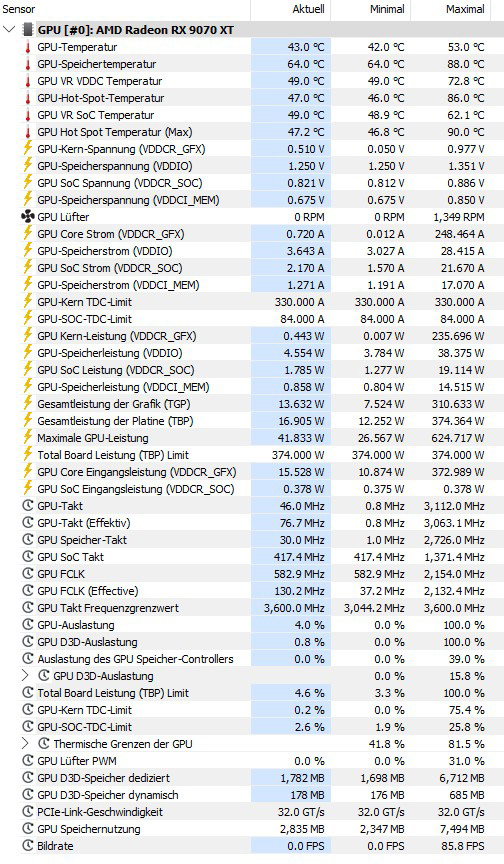The width and height of the screenshot is (504, 864).
Task: Click the Aktuell column header
Action: point(290,9)
